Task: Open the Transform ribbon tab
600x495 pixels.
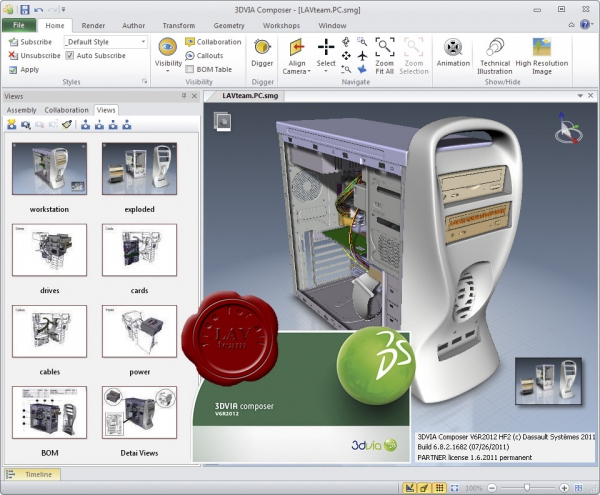Action: coord(179,26)
